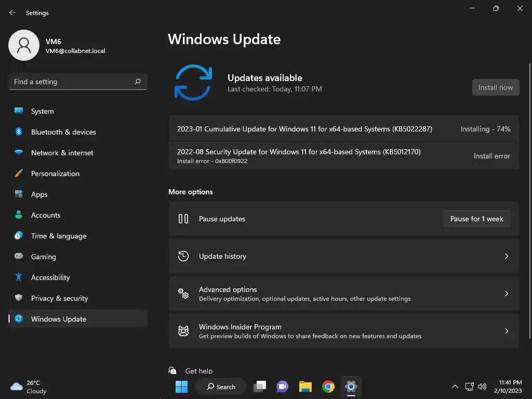
Task: Open the Get help link
Action: [199, 371]
